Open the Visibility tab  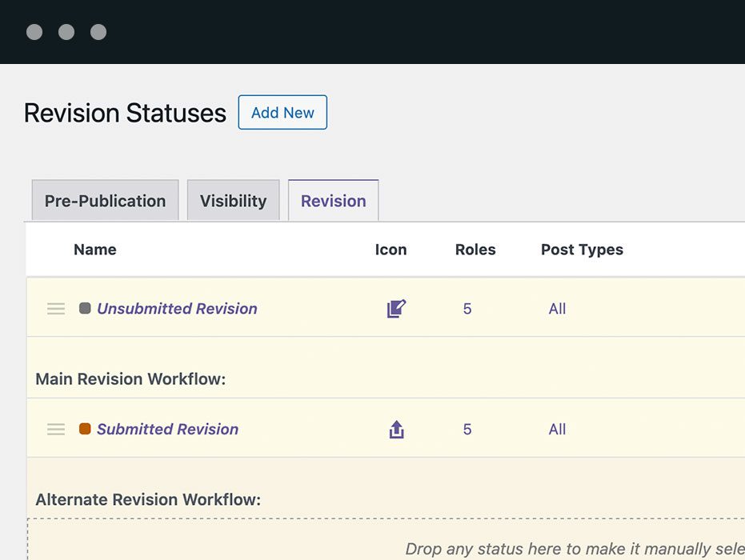(233, 201)
